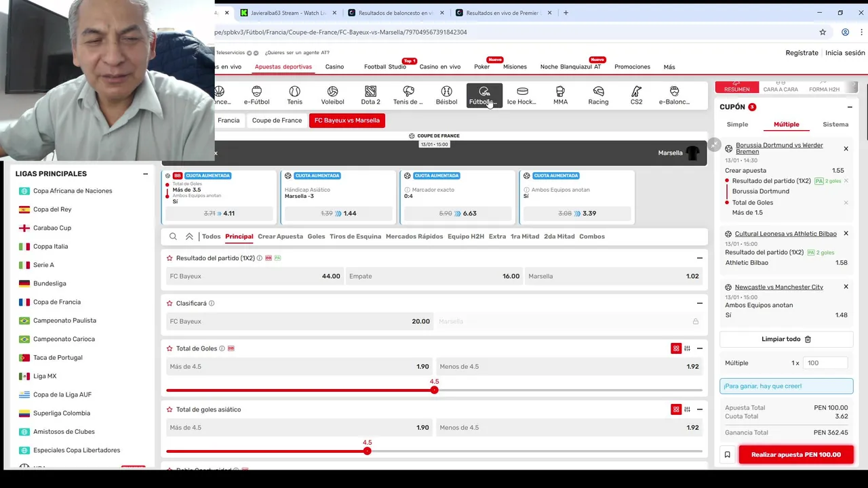868x488 pixels.
Task: Open the Crear Apuesta markets tab
Action: pyautogui.click(x=280, y=237)
